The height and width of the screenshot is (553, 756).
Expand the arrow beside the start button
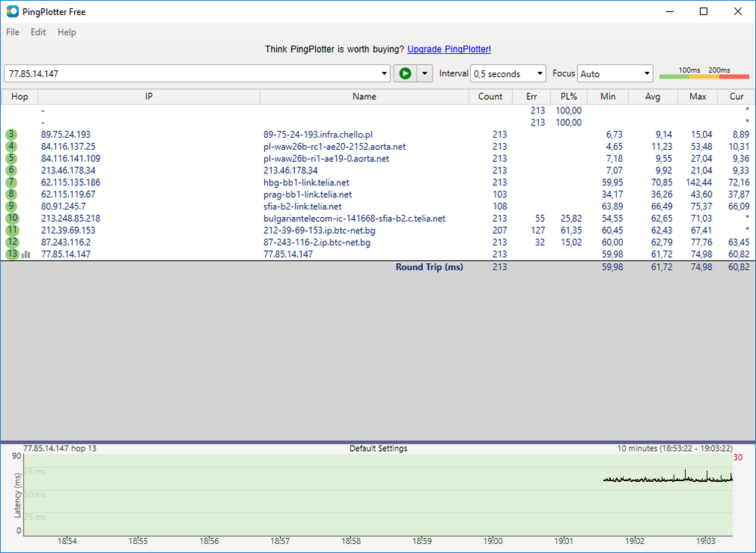(x=425, y=74)
